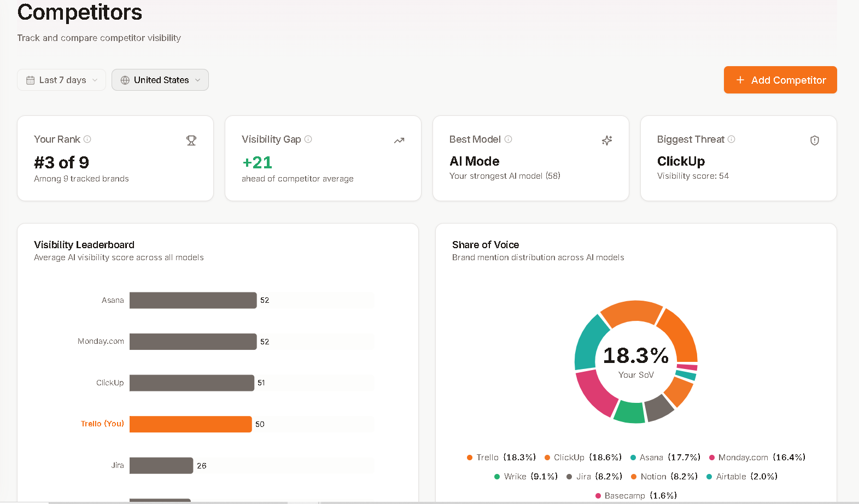Image resolution: width=859 pixels, height=504 pixels.
Task: Select the Jira bar in Visibility Leaderboard
Action: click(161, 466)
